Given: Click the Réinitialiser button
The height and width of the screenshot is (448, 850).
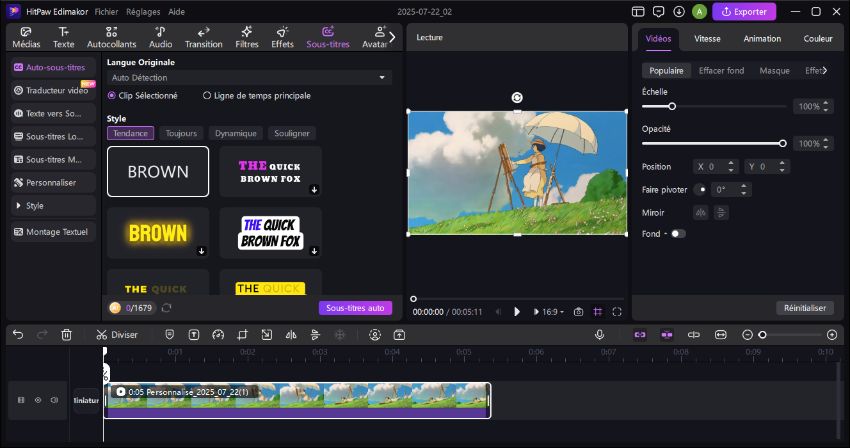Looking at the screenshot, I should tap(804, 308).
